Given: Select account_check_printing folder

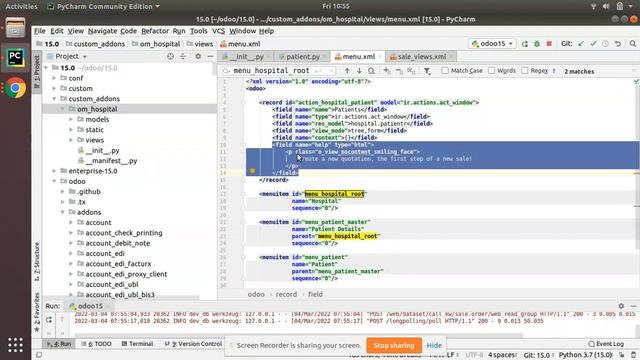Looking at the screenshot, I should click(124, 233).
